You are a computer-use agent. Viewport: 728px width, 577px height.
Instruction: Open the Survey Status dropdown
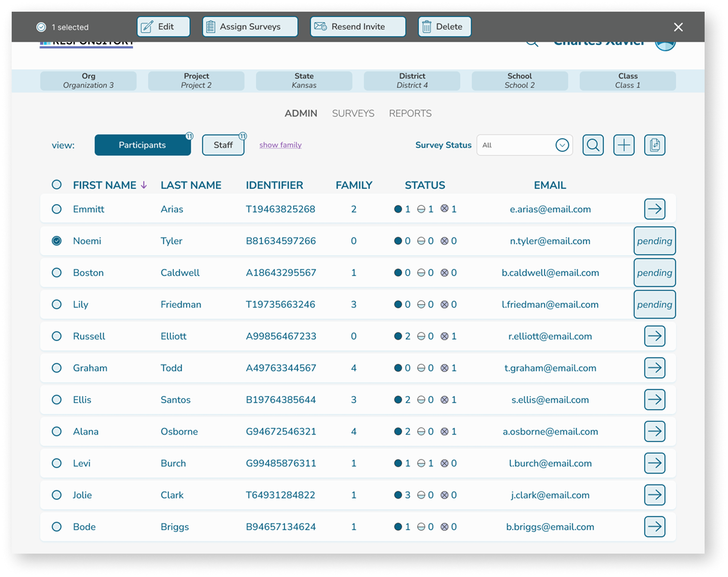[x=524, y=145]
